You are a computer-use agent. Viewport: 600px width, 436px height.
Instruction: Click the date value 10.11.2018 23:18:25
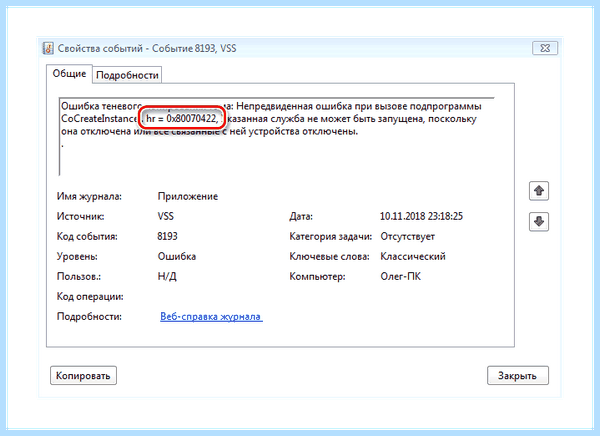click(x=421, y=216)
